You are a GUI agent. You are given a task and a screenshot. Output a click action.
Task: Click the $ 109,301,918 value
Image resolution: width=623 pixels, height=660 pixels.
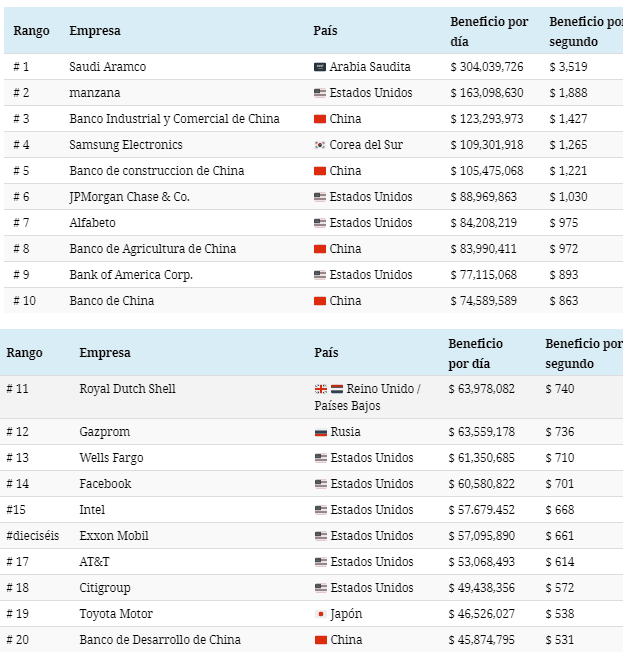pyautogui.click(x=487, y=145)
